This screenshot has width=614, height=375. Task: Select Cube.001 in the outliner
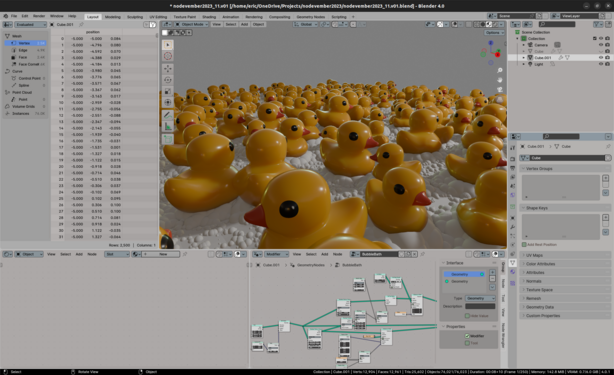pos(542,58)
